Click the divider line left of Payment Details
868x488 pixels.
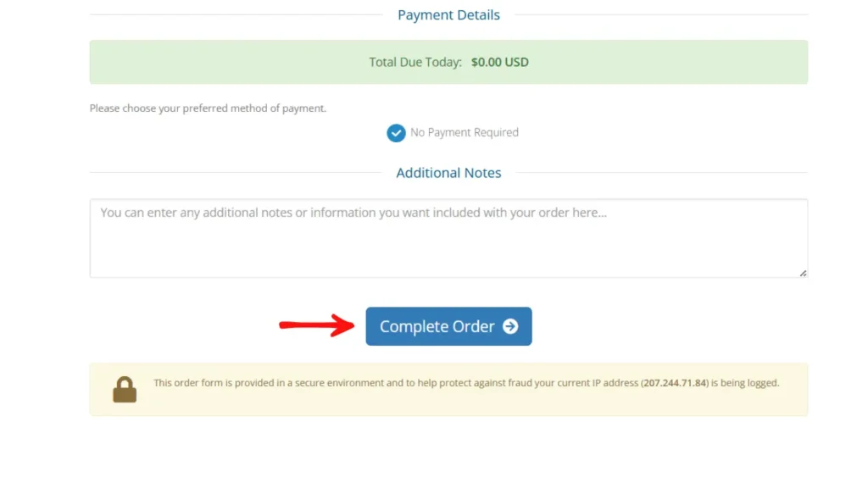click(236, 15)
